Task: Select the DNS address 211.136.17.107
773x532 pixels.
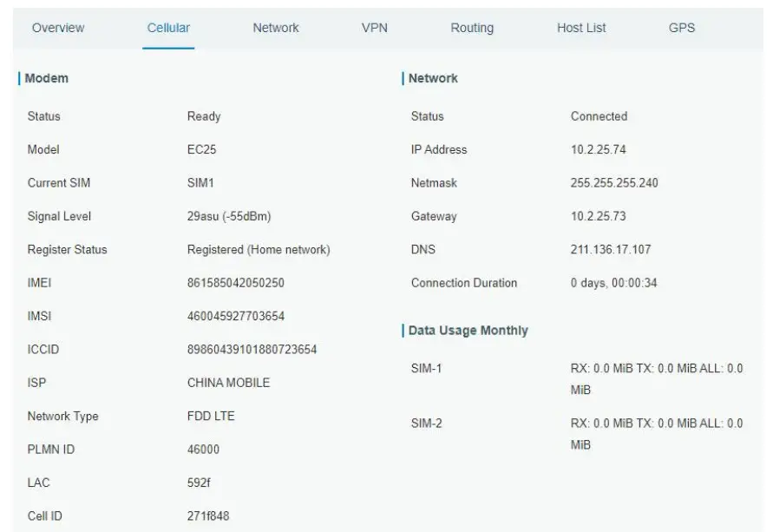Action: [611, 249]
